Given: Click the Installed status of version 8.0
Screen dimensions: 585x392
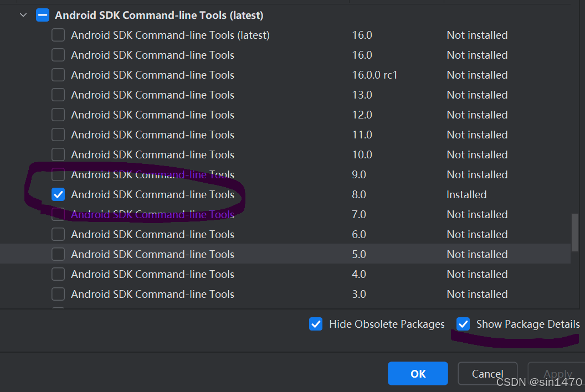Looking at the screenshot, I should pos(466,194).
